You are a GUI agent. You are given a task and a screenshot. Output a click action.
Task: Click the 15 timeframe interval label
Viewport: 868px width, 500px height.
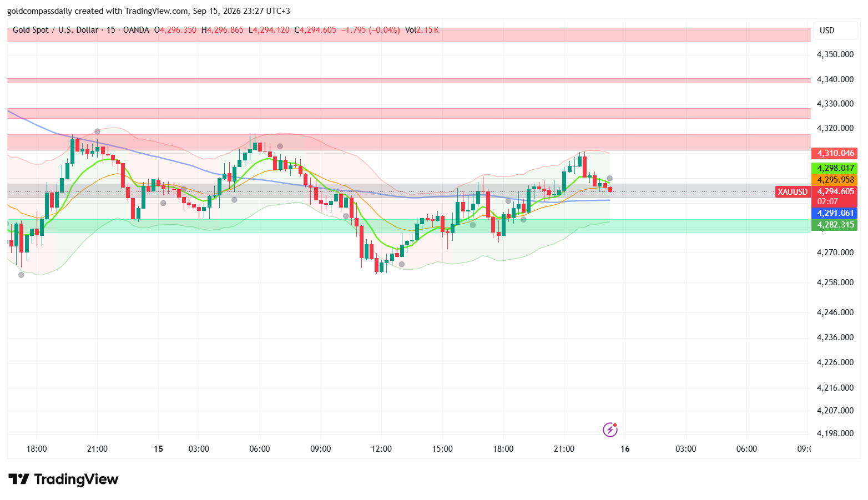tap(111, 30)
